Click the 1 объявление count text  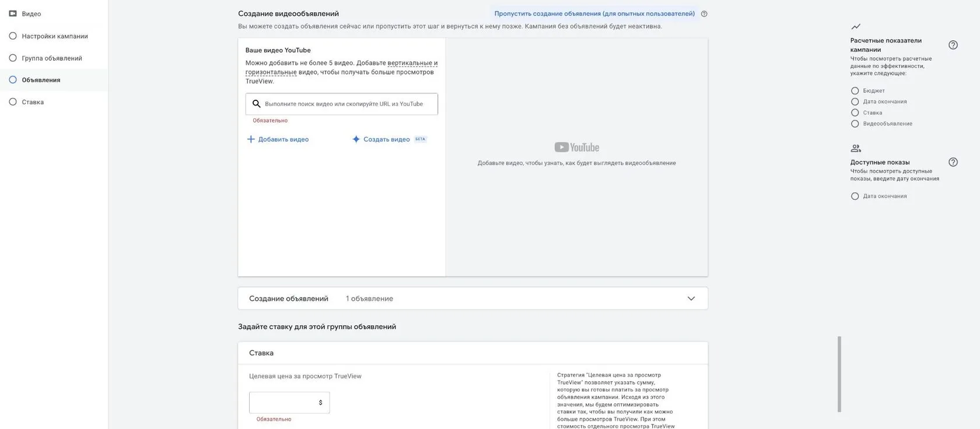[369, 299]
